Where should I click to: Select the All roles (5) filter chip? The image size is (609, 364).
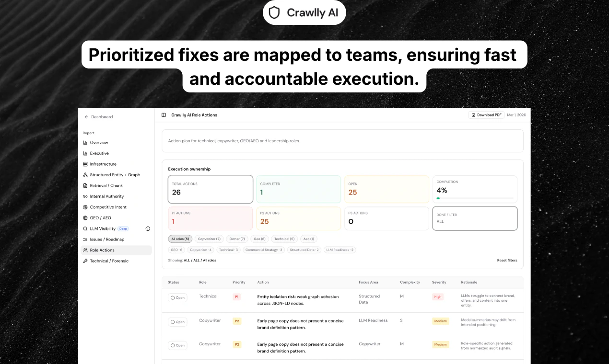point(180,239)
